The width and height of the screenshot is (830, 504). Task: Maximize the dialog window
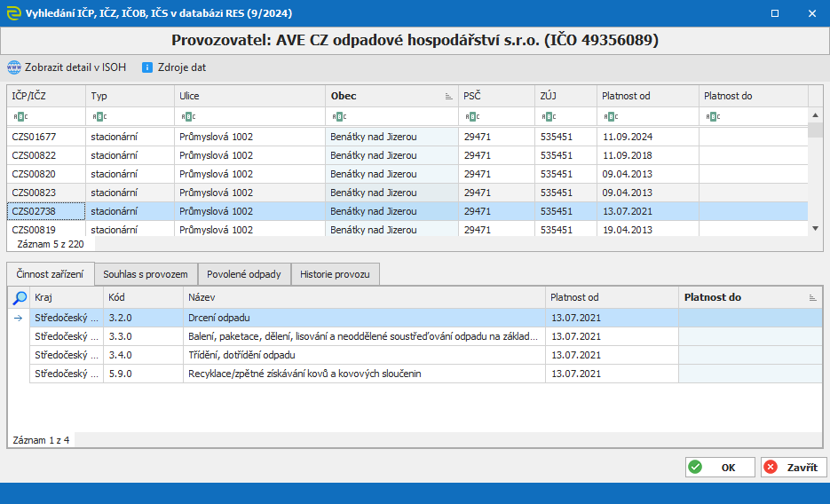pos(775,13)
